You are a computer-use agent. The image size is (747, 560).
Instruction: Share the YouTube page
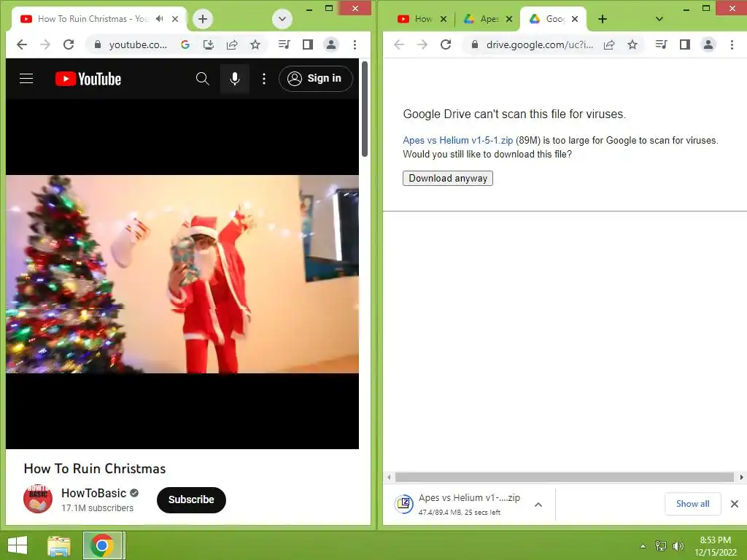pos(232,44)
